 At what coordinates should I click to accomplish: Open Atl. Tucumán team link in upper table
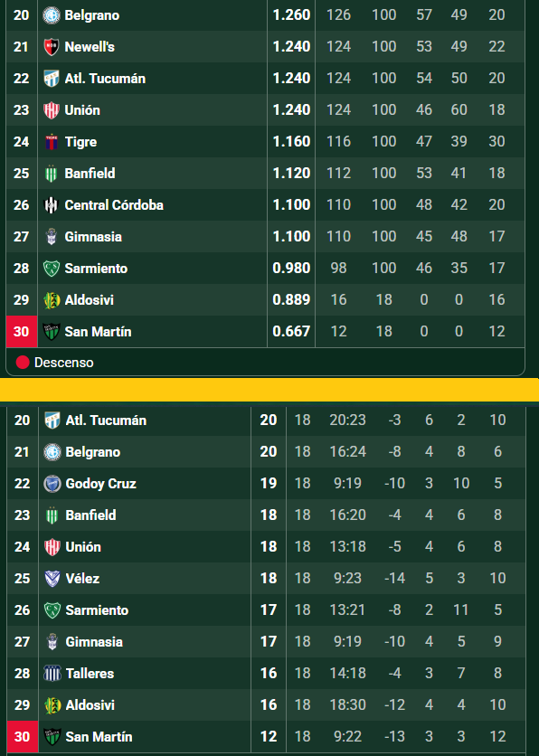point(105,79)
